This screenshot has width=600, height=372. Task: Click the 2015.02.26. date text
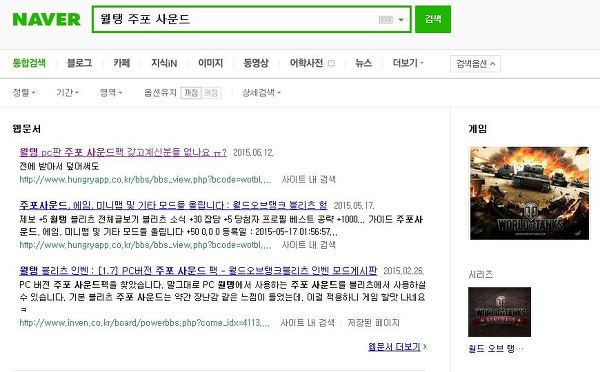tap(404, 271)
